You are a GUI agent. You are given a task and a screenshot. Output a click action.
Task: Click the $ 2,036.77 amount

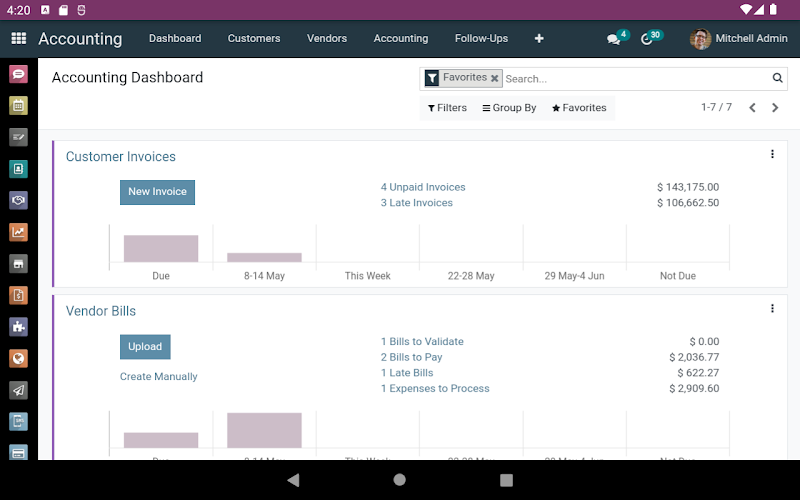click(694, 357)
